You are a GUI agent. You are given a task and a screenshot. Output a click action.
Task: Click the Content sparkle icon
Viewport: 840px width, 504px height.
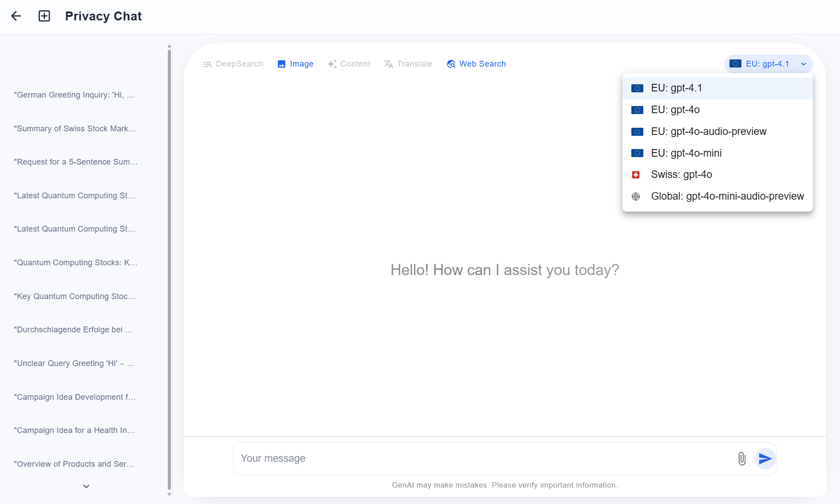tap(332, 64)
